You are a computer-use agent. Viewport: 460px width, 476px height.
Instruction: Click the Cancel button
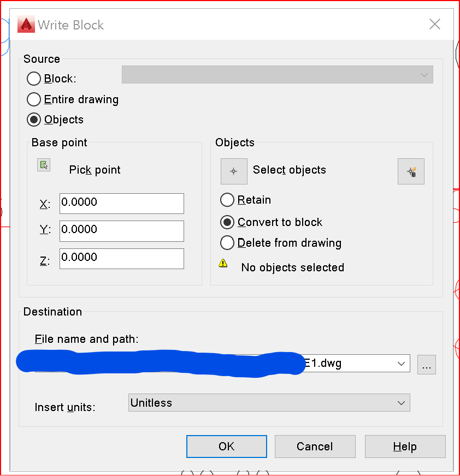(x=315, y=447)
